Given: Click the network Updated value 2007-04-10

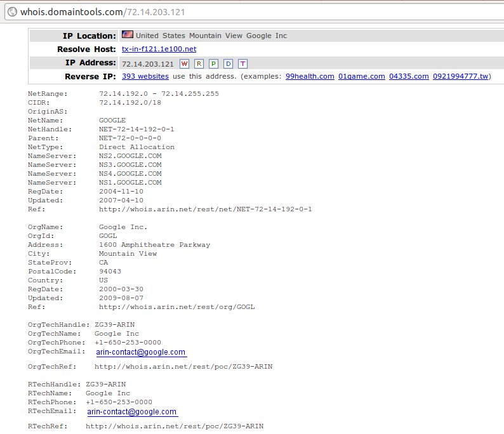Looking at the screenshot, I should tap(121, 200).
